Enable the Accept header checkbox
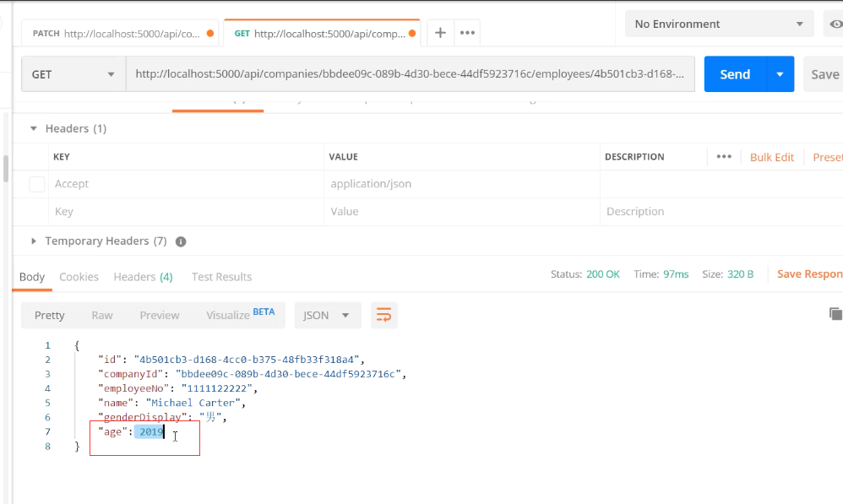Image resolution: width=843 pixels, height=504 pixels. 36,184
